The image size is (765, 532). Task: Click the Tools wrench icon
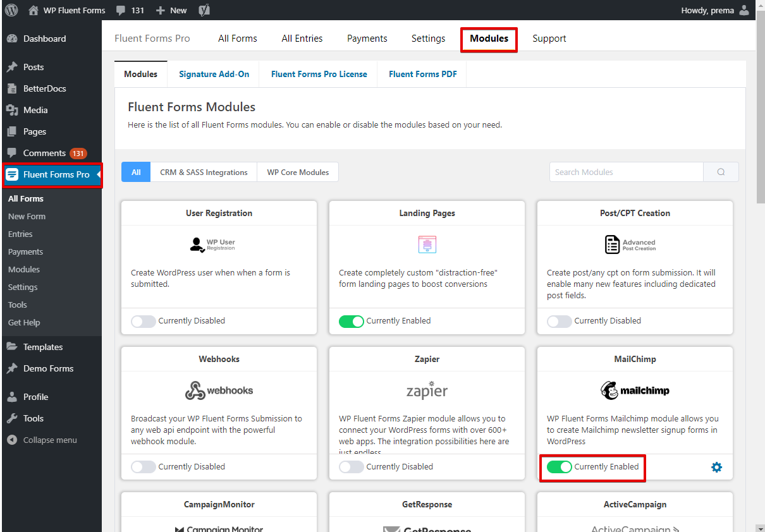tap(12, 418)
